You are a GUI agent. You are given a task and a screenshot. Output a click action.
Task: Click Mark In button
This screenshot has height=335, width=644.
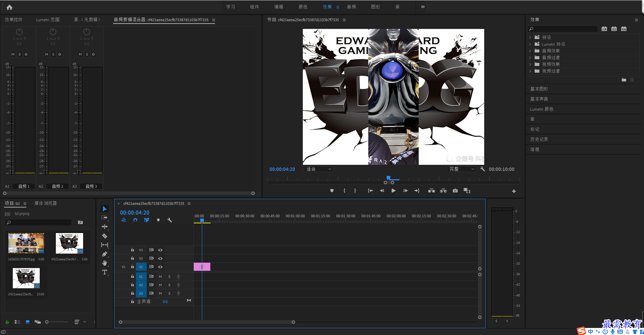[344, 191]
